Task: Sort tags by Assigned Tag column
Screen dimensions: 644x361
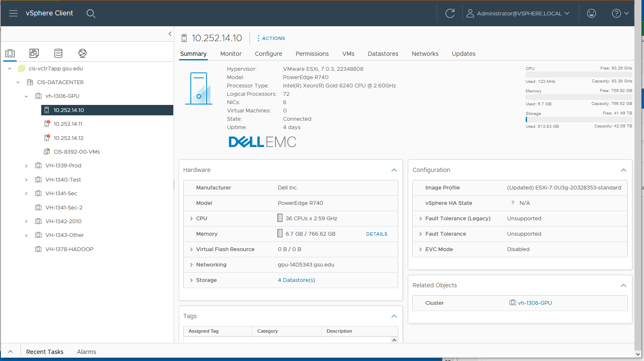Action: (x=203, y=331)
